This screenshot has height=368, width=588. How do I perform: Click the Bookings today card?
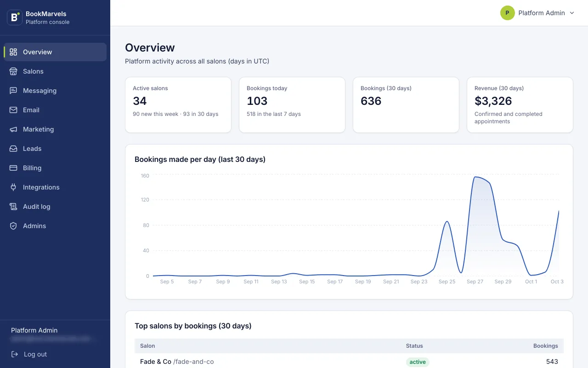click(292, 105)
